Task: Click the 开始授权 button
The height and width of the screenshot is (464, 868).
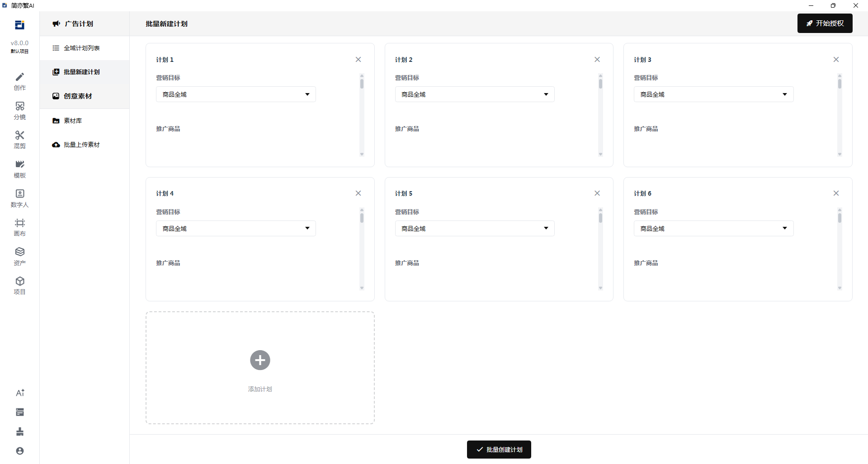Action: tap(825, 23)
